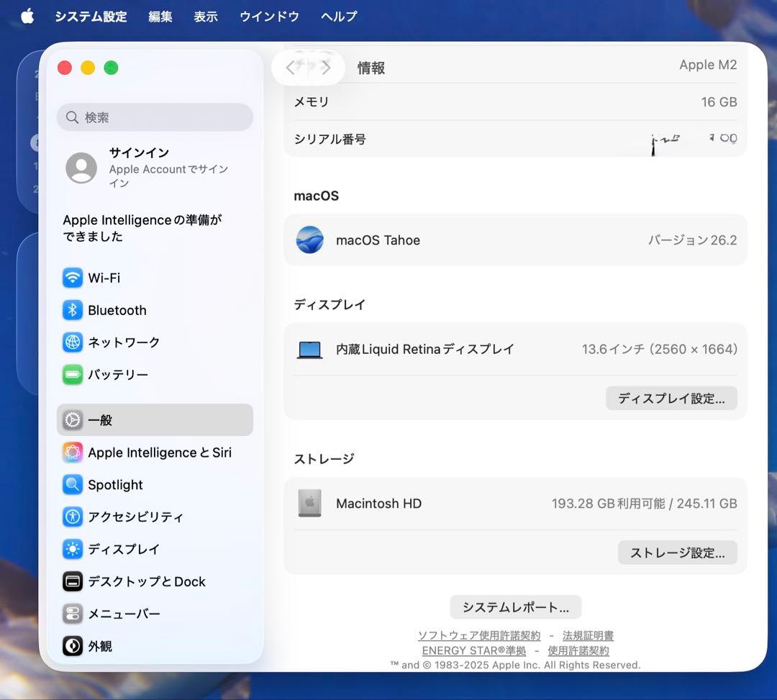
Task: Open ストレージ設定 for Macintosh HD
Action: click(676, 553)
